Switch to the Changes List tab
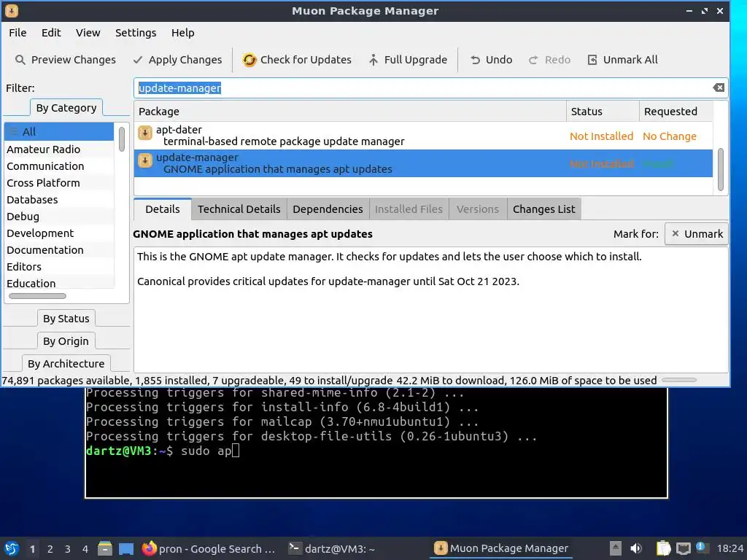This screenshot has height=560, width=747. pos(544,209)
